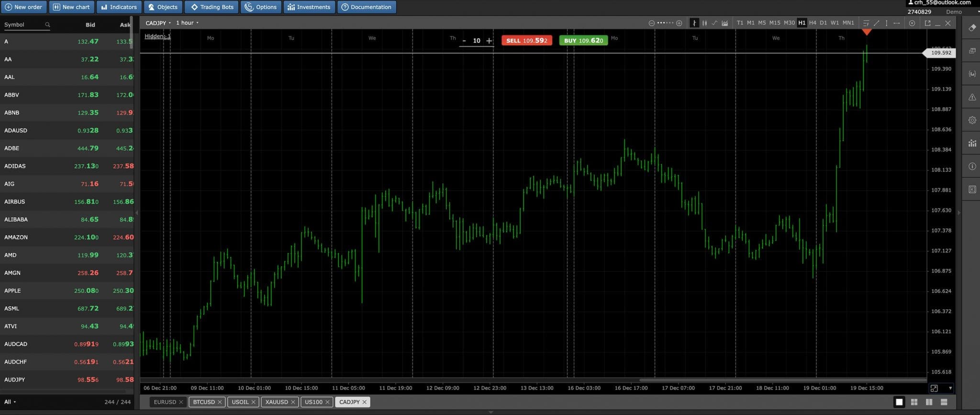Open the settings gear in right sidebar

tap(972, 120)
